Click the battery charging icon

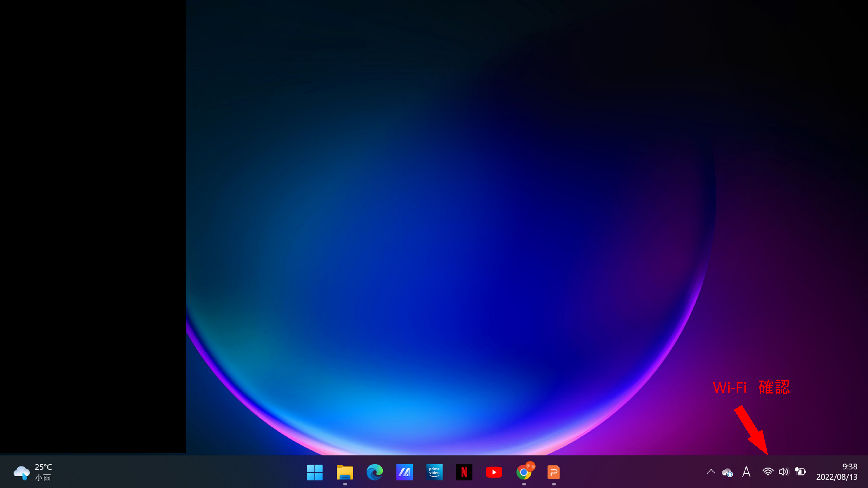pos(800,472)
